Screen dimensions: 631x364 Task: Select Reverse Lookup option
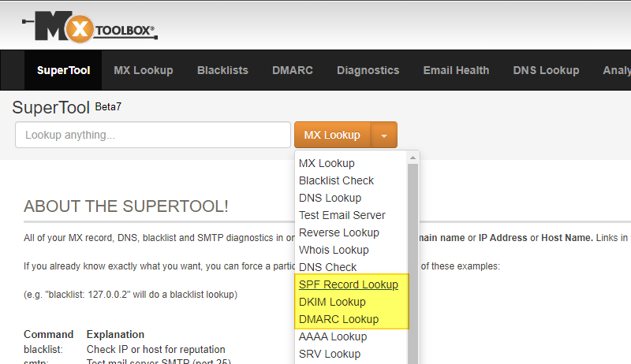pyautogui.click(x=339, y=232)
